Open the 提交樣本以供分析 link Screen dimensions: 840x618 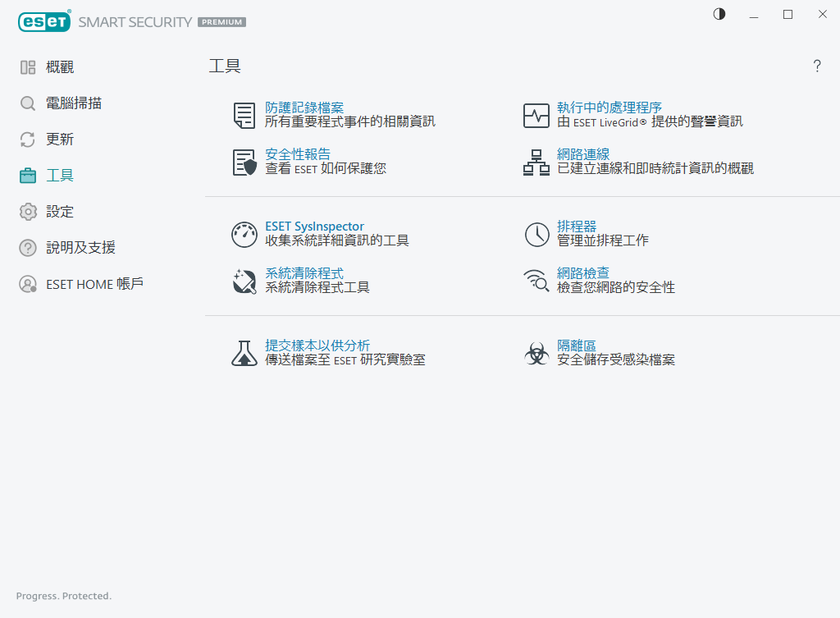[317, 346]
